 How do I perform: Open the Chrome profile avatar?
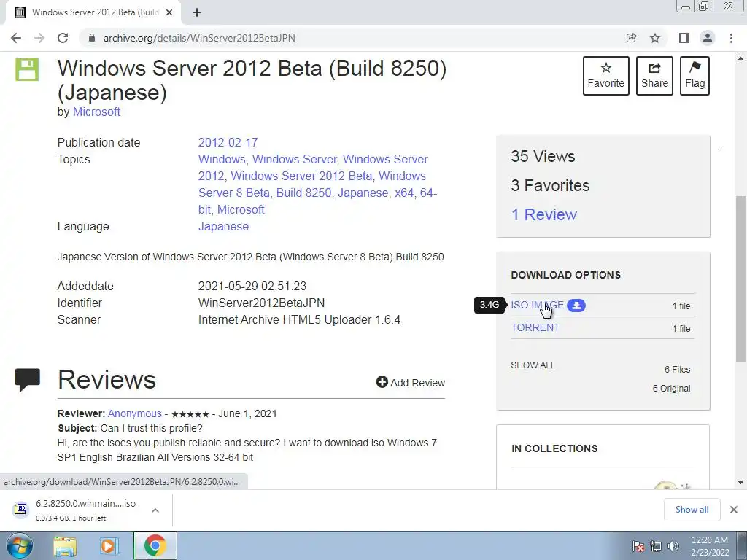[x=708, y=38]
